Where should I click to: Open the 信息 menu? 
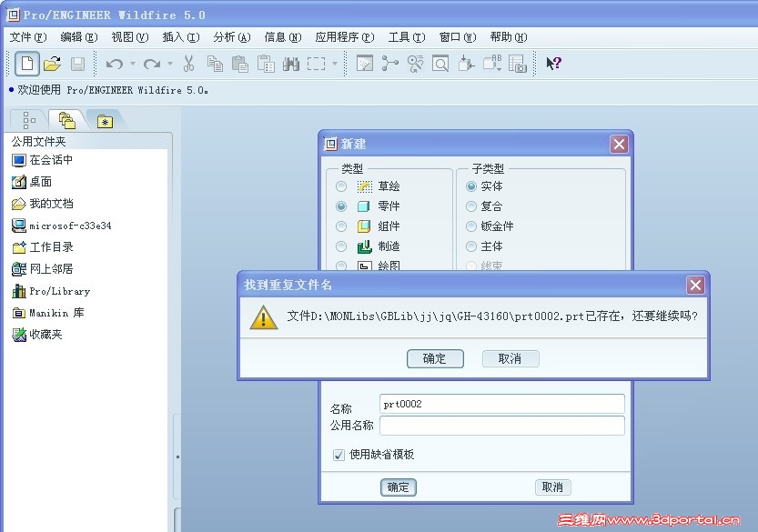tap(283, 37)
